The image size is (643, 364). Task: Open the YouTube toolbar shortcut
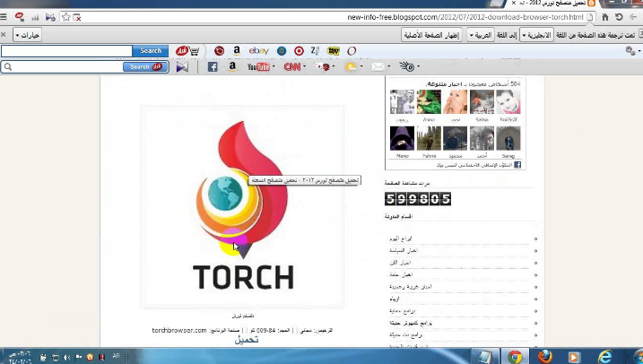(258, 67)
